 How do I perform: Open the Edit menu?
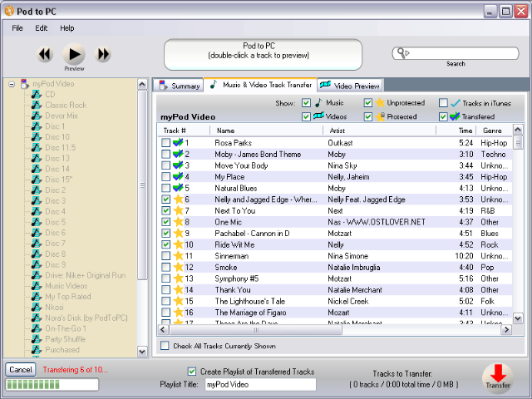pos(41,28)
